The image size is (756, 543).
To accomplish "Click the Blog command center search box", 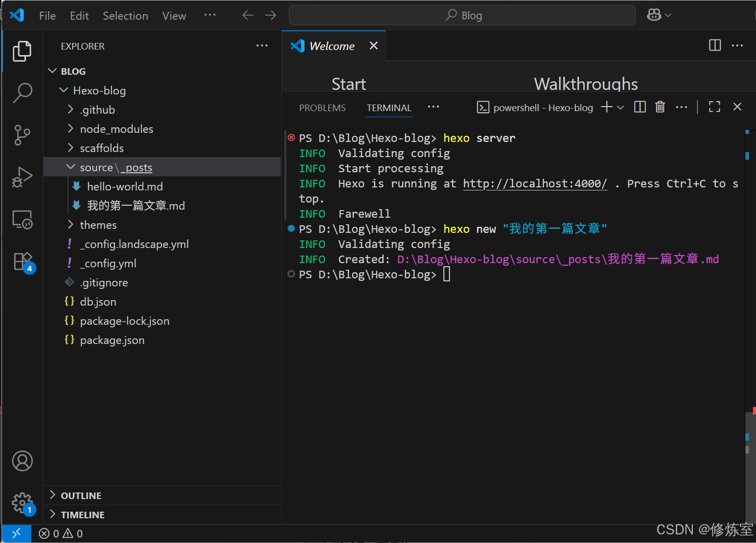I will 462,15.
